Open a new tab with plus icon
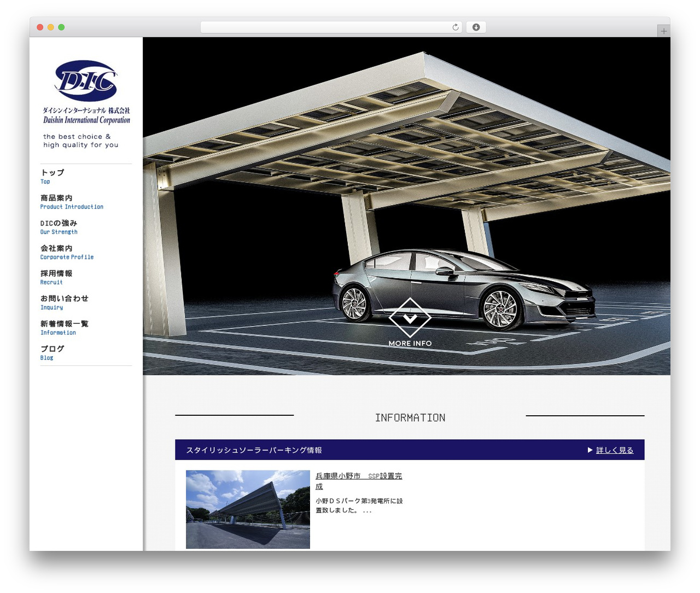The image size is (700, 593). [x=663, y=31]
